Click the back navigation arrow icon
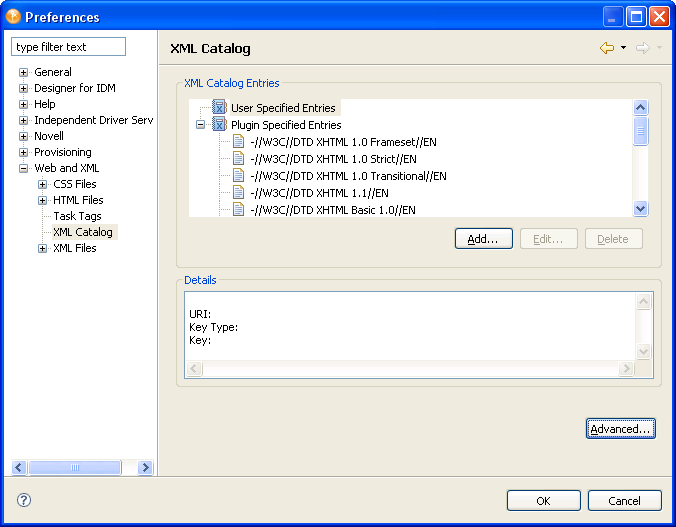This screenshot has height=527, width=676. click(x=607, y=48)
